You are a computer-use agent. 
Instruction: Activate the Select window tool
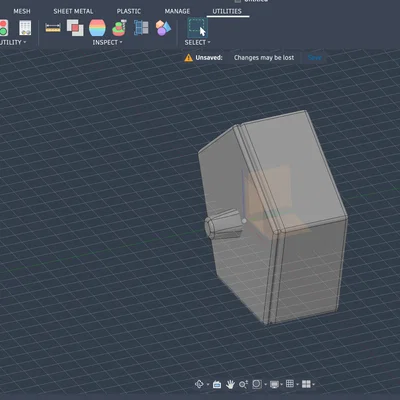coord(197,28)
